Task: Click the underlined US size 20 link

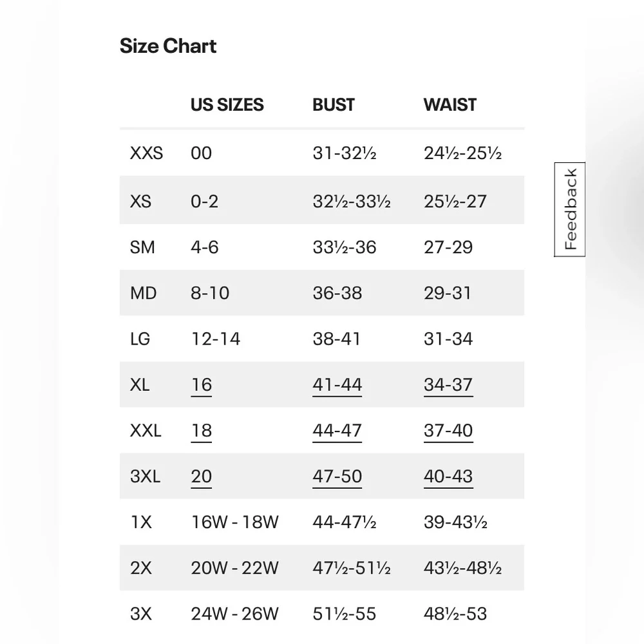Action: [x=202, y=477]
